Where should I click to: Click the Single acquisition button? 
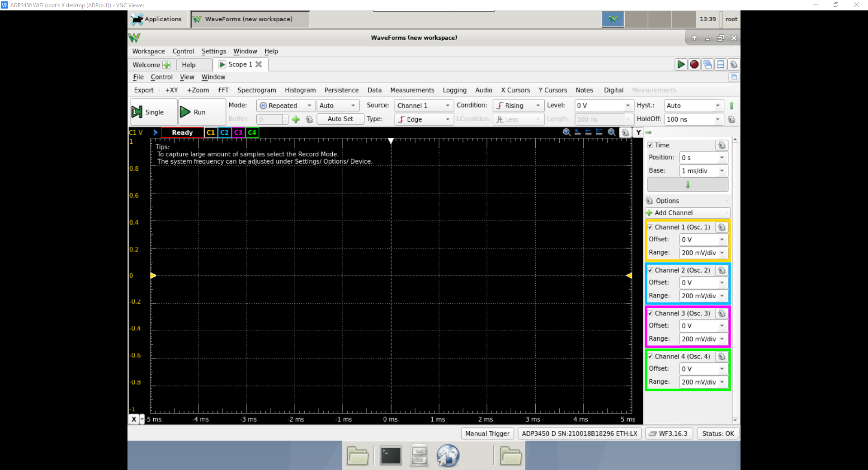154,112
